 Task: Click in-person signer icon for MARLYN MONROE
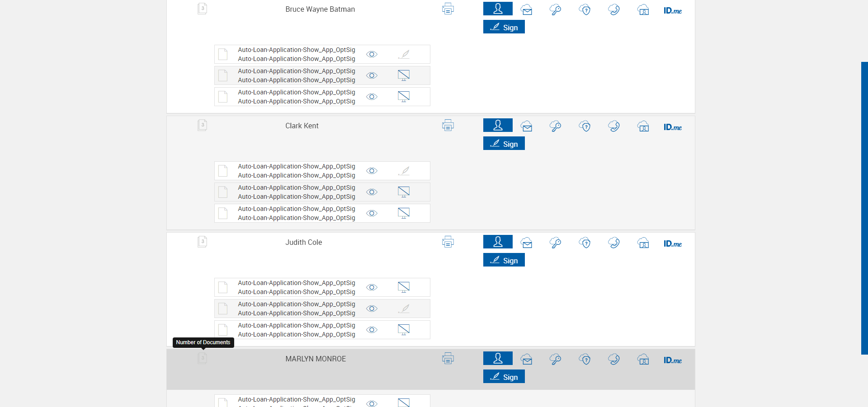498,358
